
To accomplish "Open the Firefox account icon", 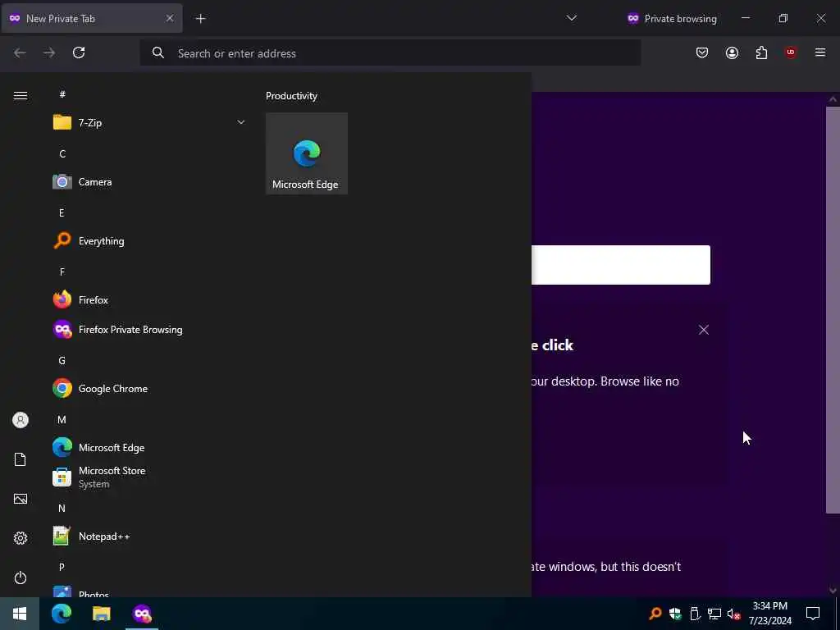I will [732, 52].
